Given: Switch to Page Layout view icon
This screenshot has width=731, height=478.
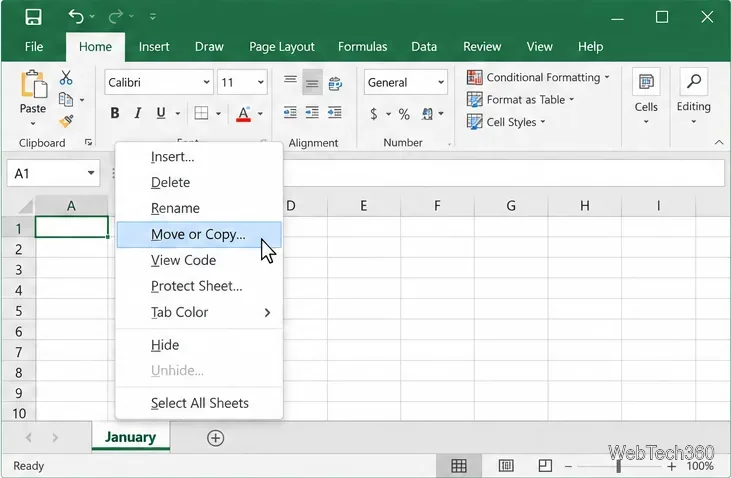Looking at the screenshot, I should point(506,465).
